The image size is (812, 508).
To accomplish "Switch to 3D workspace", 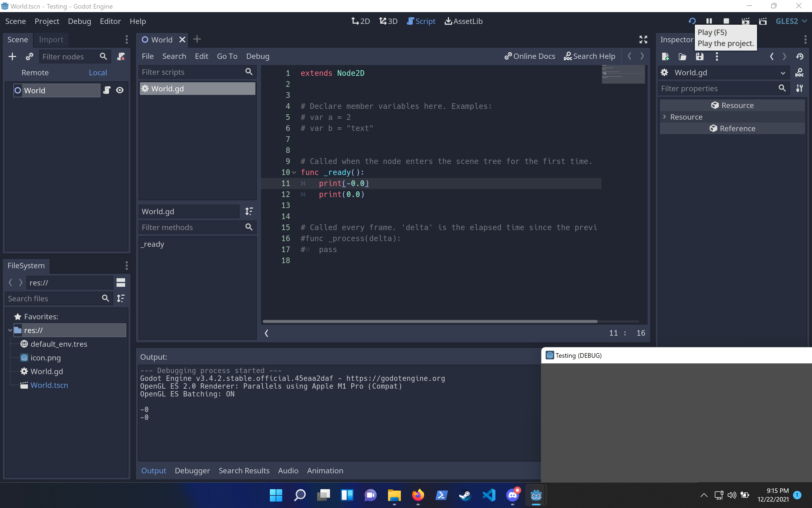I will coord(388,21).
